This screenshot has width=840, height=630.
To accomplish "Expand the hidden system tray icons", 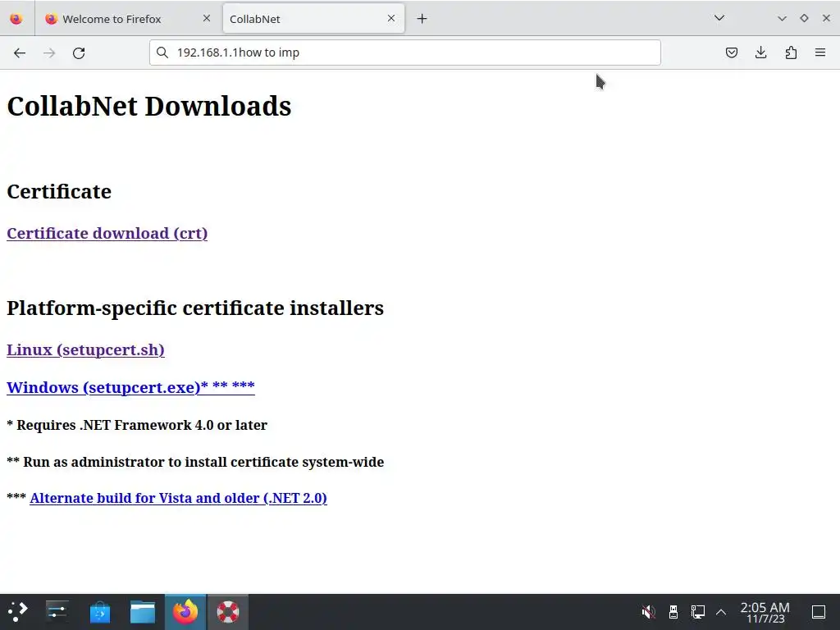I will (721, 612).
